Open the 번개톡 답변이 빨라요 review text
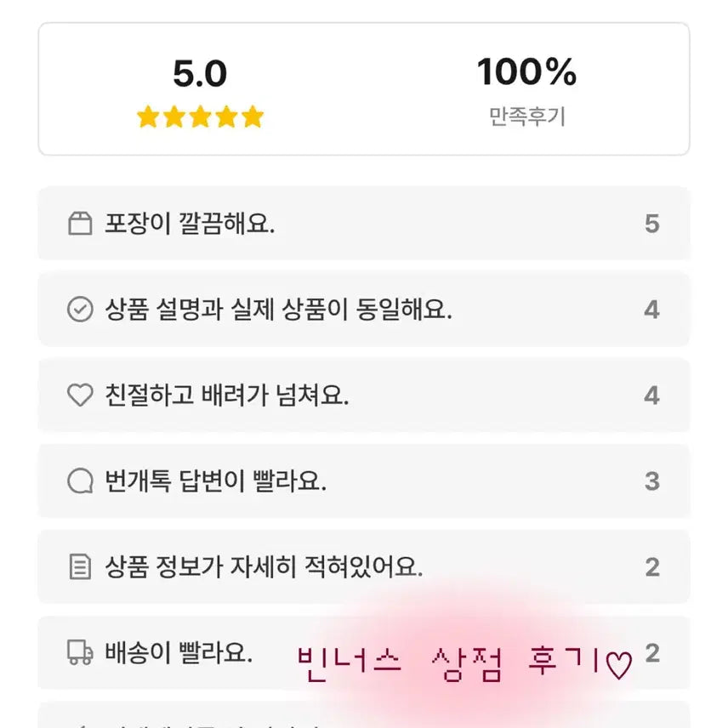Image resolution: width=728 pixels, height=728 pixels. [x=215, y=481]
